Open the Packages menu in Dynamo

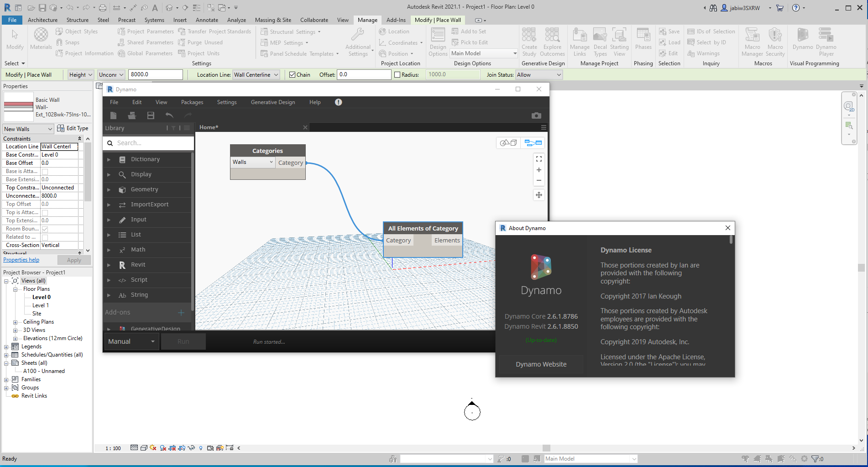pyautogui.click(x=192, y=102)
